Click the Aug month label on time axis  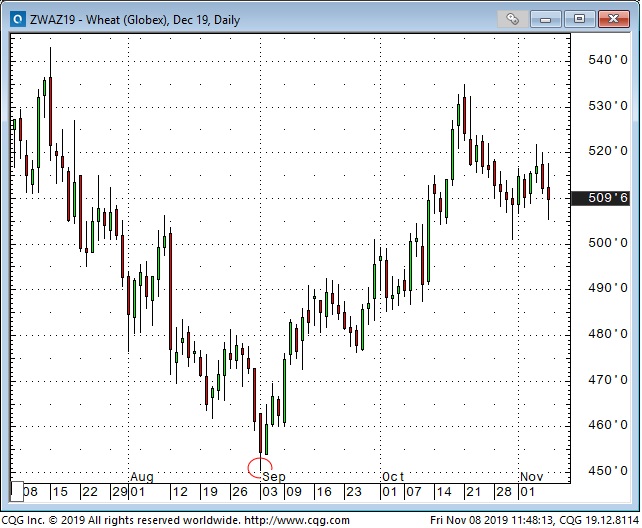[x=142, y=477]
